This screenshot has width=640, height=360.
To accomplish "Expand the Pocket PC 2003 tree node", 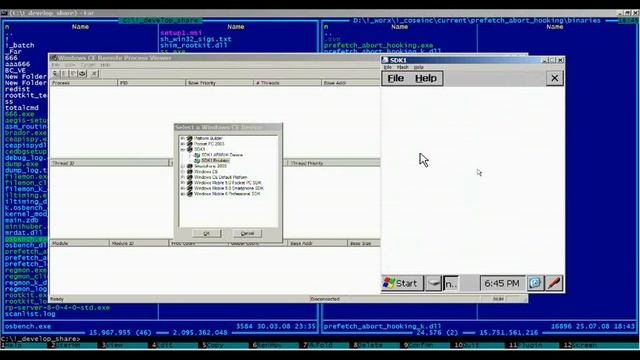I will click(182, 144).
